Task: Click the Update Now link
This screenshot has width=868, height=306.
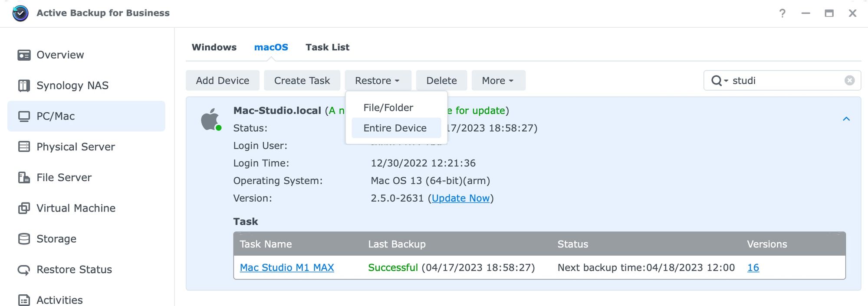Action: (x=460, y=198)
